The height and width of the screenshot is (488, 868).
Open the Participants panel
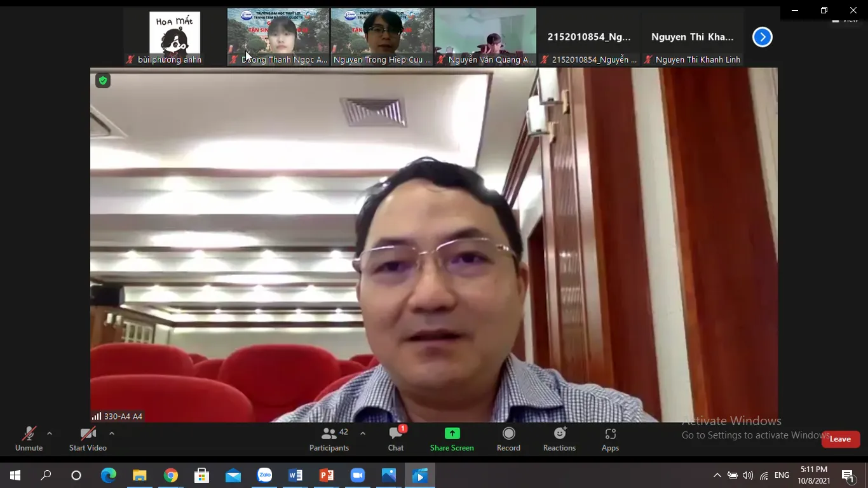click(329, 439)
